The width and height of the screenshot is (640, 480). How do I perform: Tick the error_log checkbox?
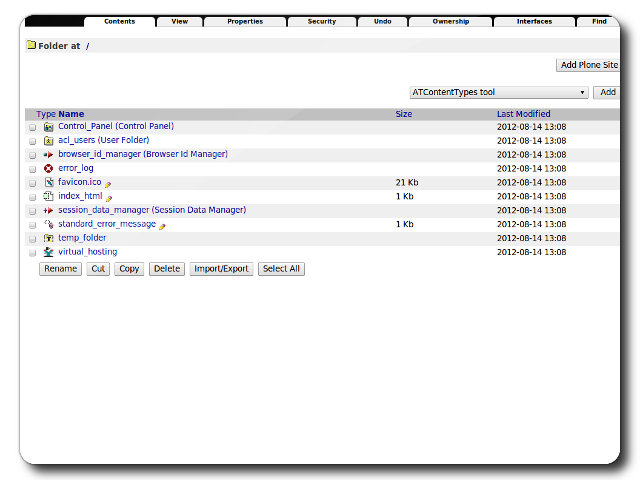pyautogui.click(x=33, y=170)
